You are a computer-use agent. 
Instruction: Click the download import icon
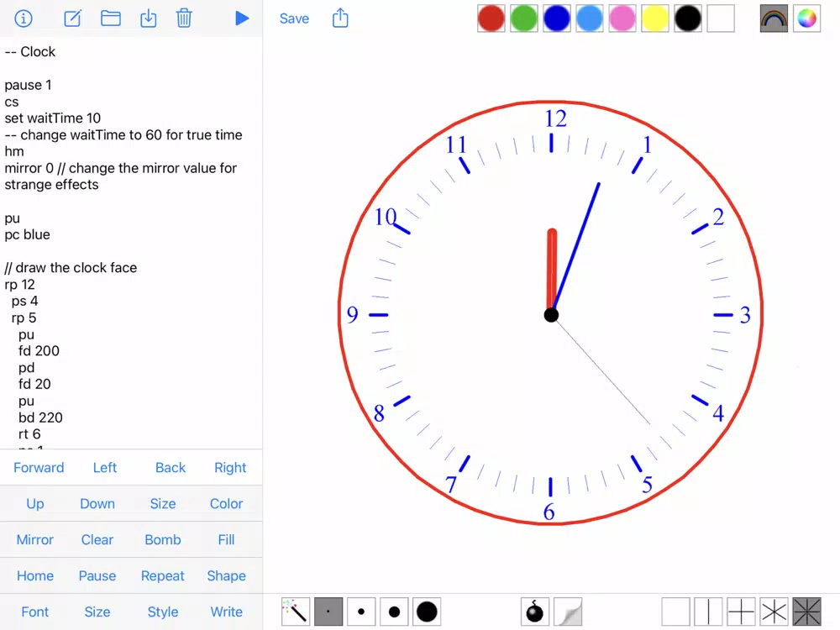point(149,18)
